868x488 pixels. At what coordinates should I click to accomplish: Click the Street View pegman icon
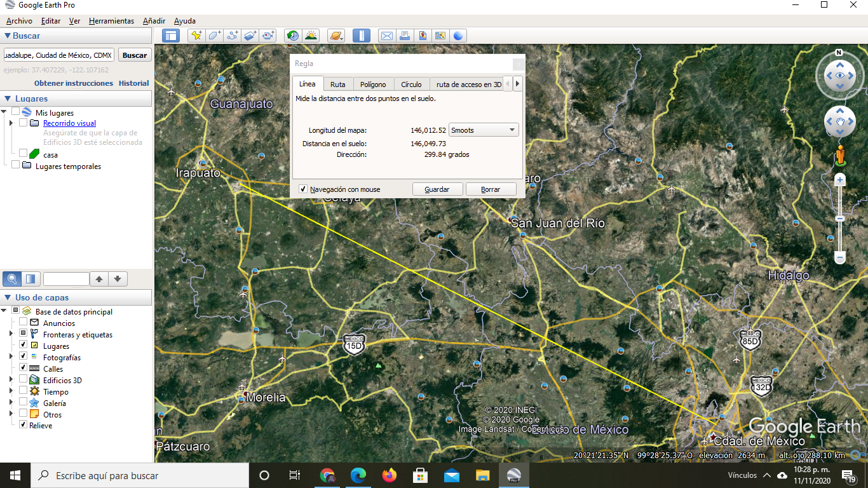coord(840,155)
